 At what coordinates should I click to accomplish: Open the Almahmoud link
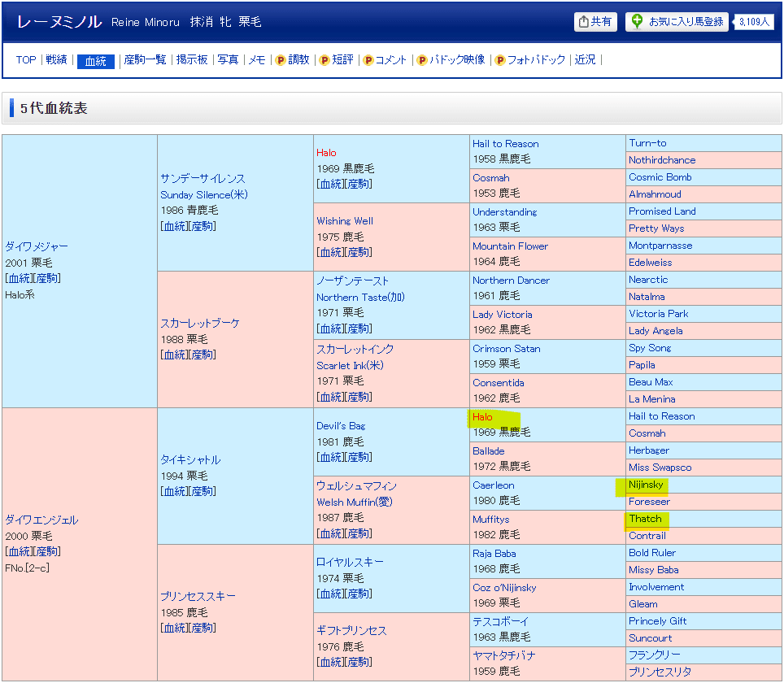pyautogui.click(x=655, y=194)
